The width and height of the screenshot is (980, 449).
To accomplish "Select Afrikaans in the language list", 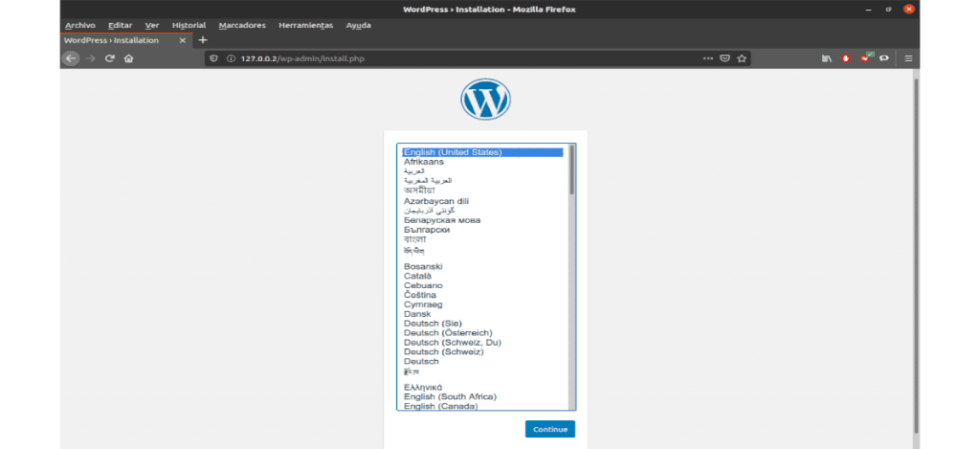I will (485, 162).
